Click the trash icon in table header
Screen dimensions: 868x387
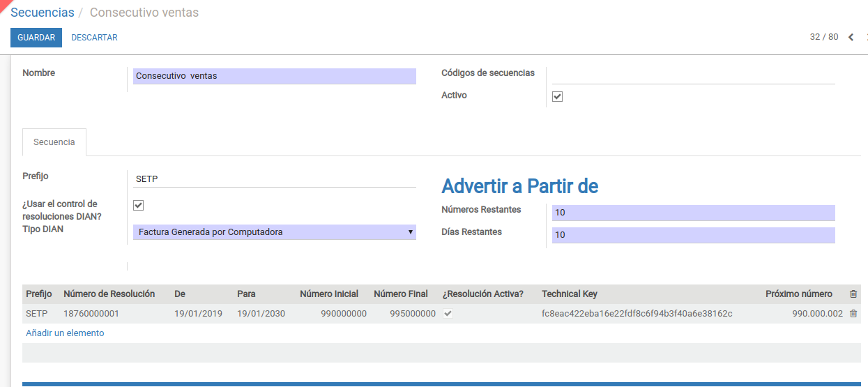[x=853, y=294]
